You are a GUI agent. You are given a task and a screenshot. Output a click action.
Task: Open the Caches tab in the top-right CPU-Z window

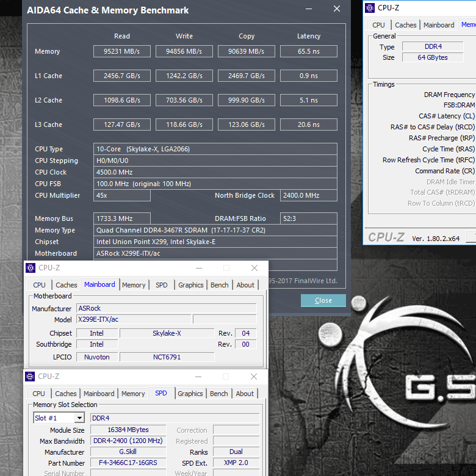point(406,25)
